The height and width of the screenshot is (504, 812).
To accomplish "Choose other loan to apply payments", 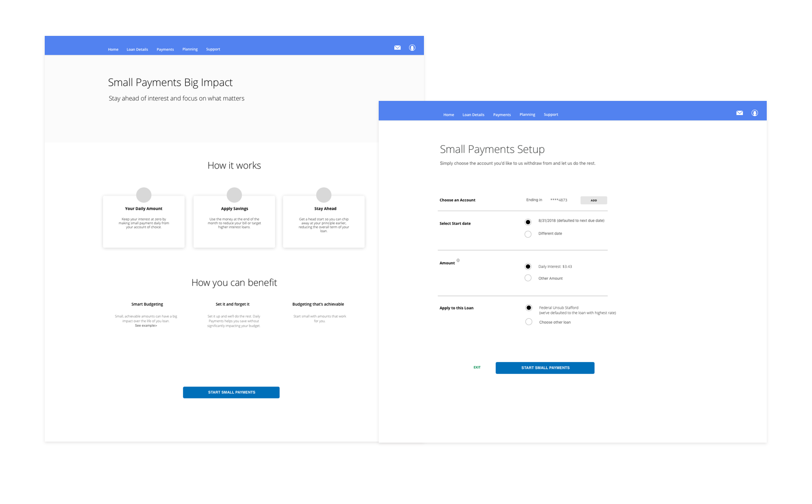I will [x=529, y=321].
